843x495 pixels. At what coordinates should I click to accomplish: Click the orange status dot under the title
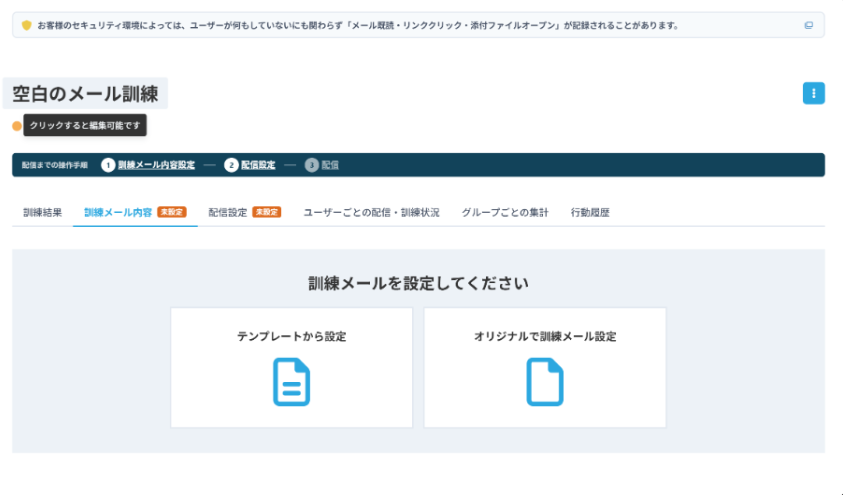[17, 126]
